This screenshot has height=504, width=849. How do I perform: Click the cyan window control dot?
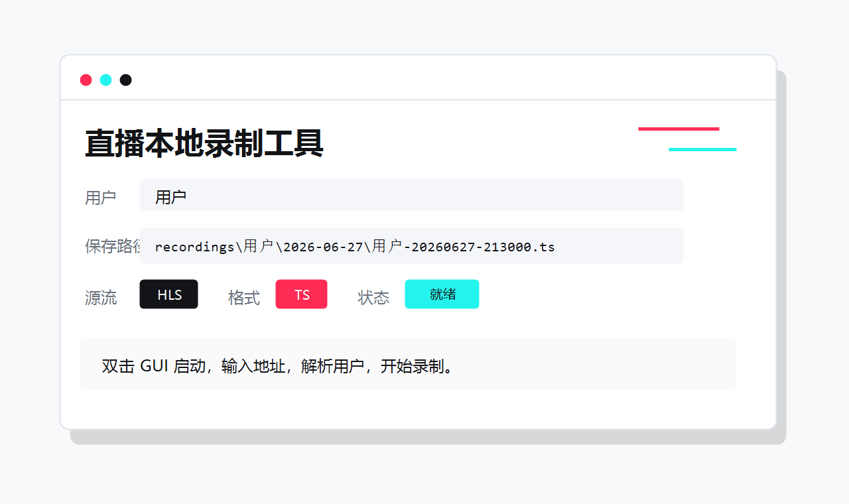click(105, 80)
